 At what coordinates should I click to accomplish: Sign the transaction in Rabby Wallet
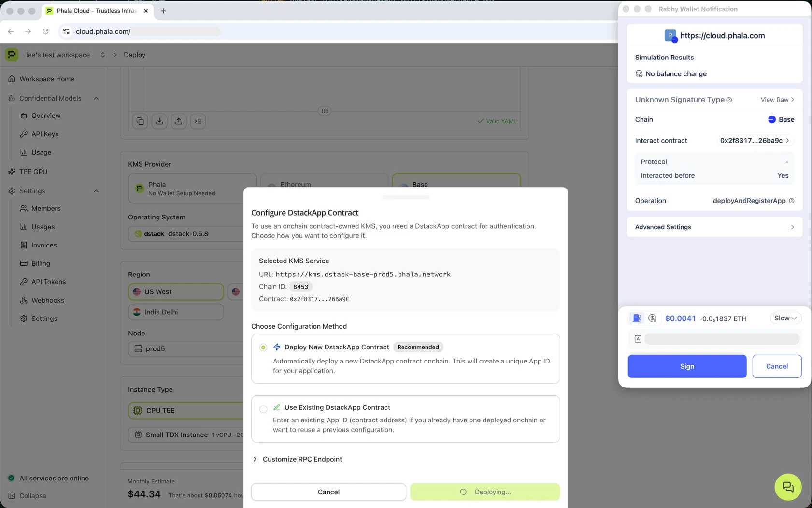pyautogui.click(x=686, y=366)
